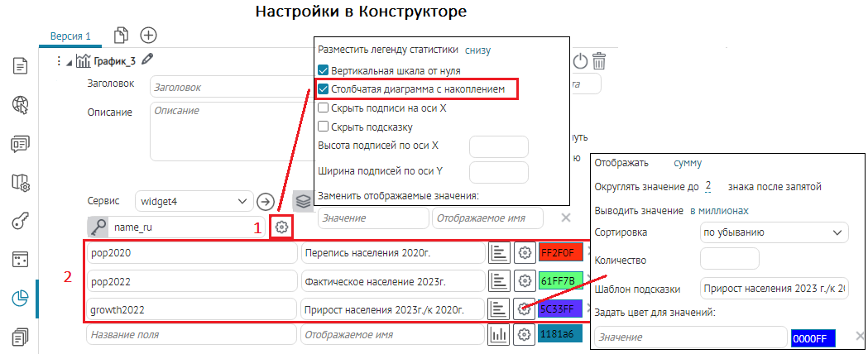This screenshot has width=868, height=354.
Task: Click the copy version icon beside Версия 1
Action: [122, 35]
